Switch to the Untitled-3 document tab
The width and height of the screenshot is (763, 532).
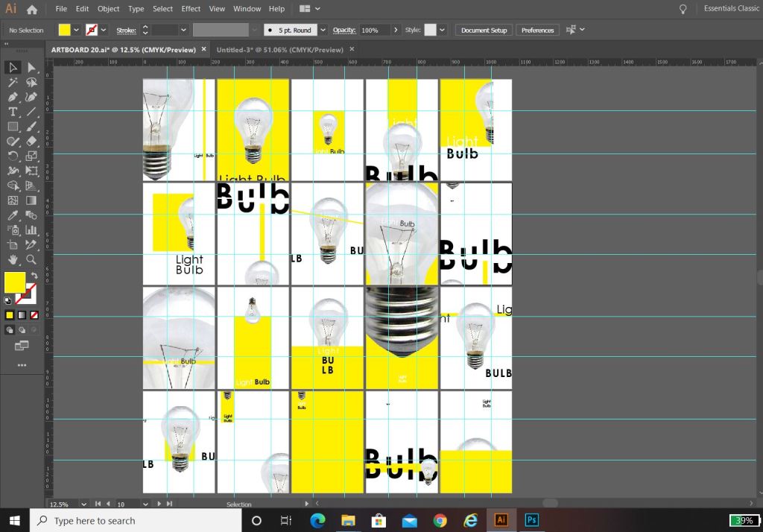(x=279, y=50)
